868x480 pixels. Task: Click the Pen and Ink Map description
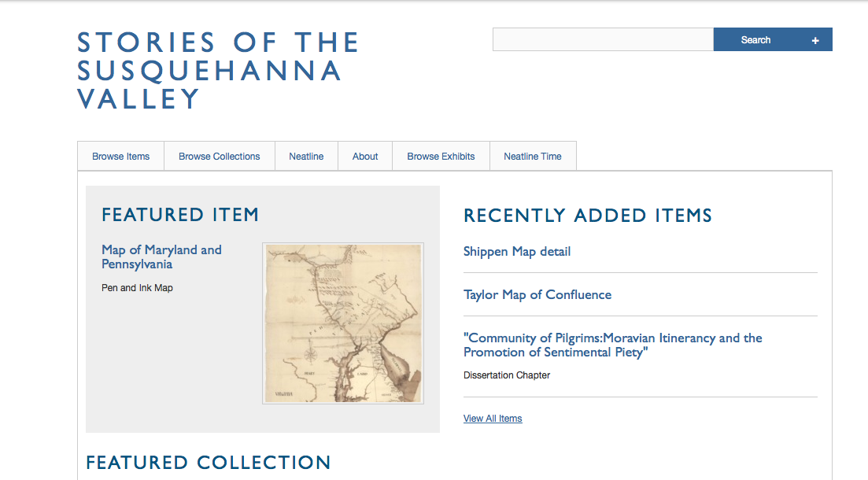point(137,288)
